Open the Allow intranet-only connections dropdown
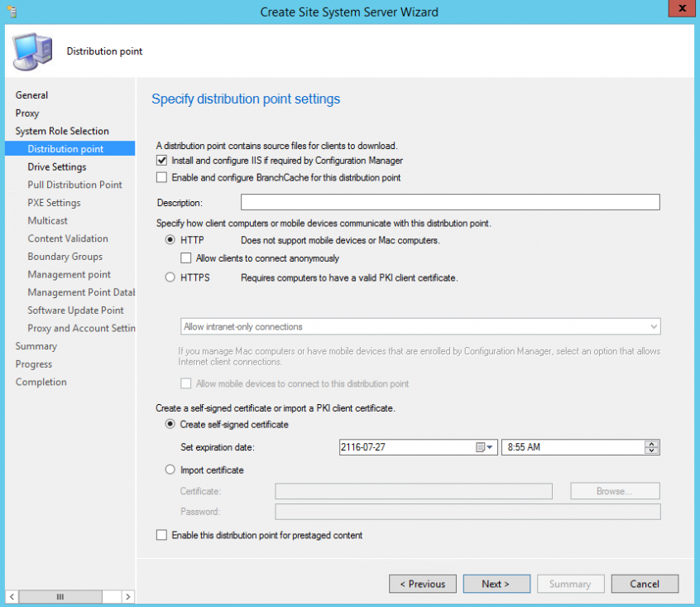 click(x=654, y=326)
